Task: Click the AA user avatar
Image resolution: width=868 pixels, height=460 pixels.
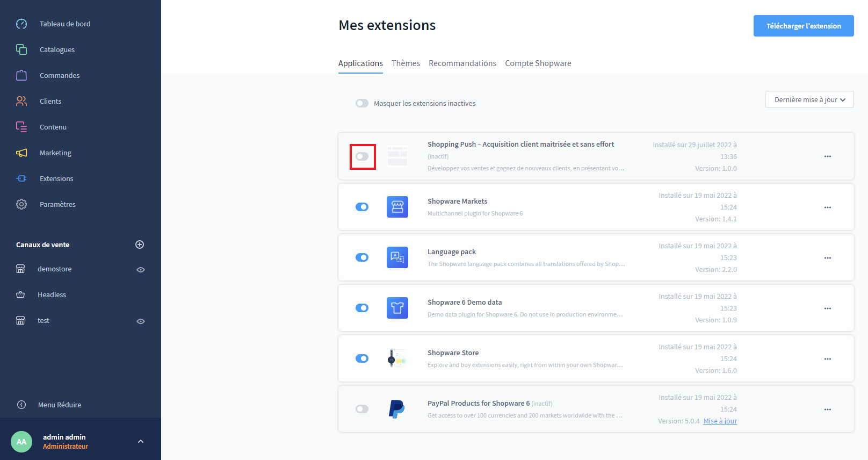Action: point(21,442)
